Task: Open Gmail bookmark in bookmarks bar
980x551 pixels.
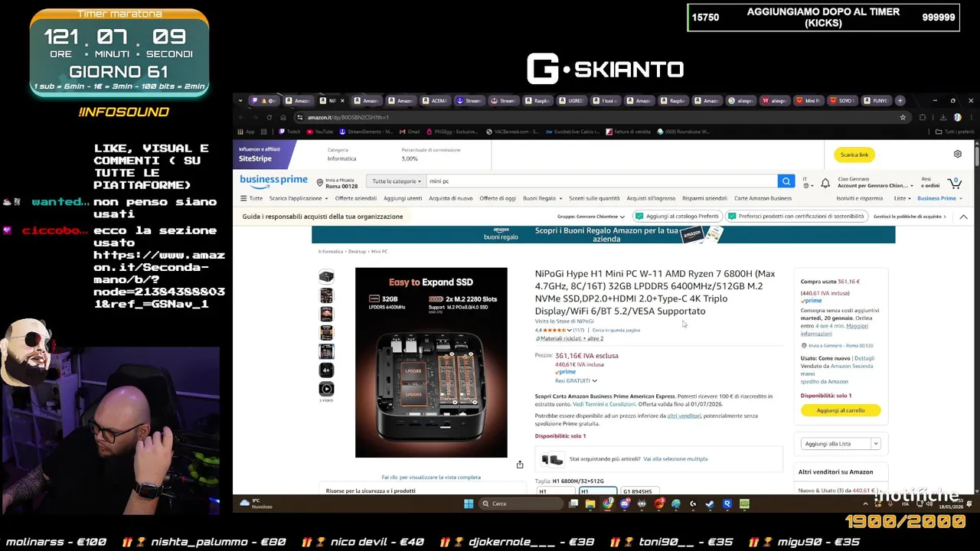Action: click(x=410, y=132)
